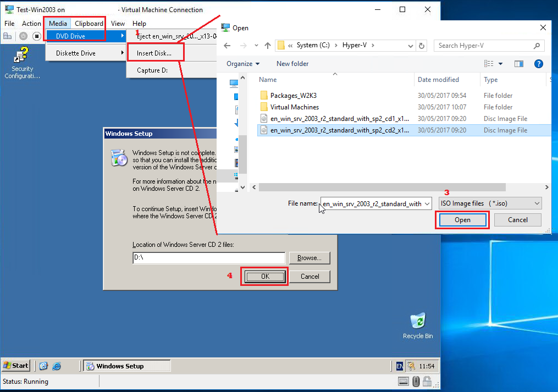
Task: Select Insert Disk... from the DVD Drive submenu
Action: click(x=154, y=53)
